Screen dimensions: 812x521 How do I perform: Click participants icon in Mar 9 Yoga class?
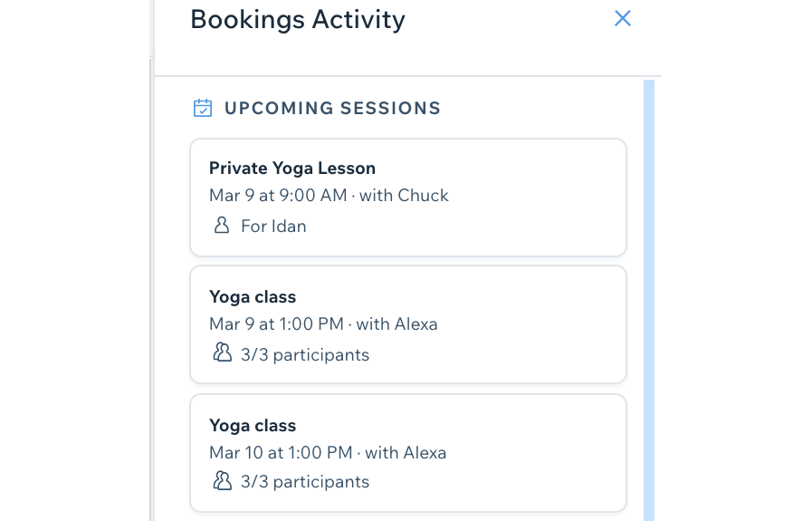coord(222,352)
